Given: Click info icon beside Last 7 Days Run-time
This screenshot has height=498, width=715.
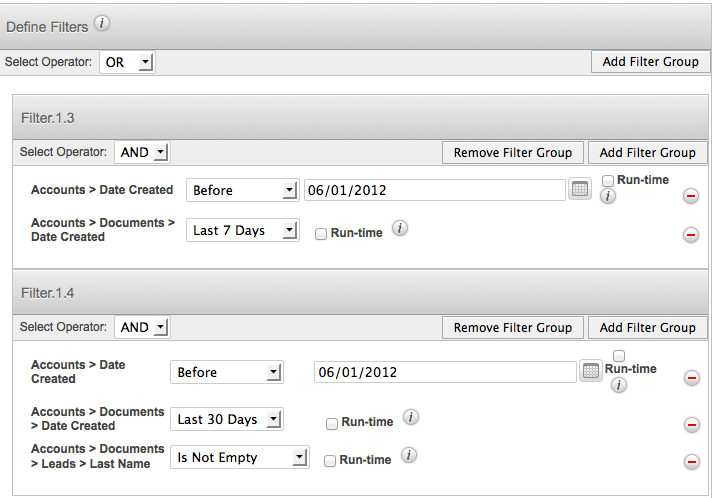Looking at the screenshot, I should [x=400, y=228].
